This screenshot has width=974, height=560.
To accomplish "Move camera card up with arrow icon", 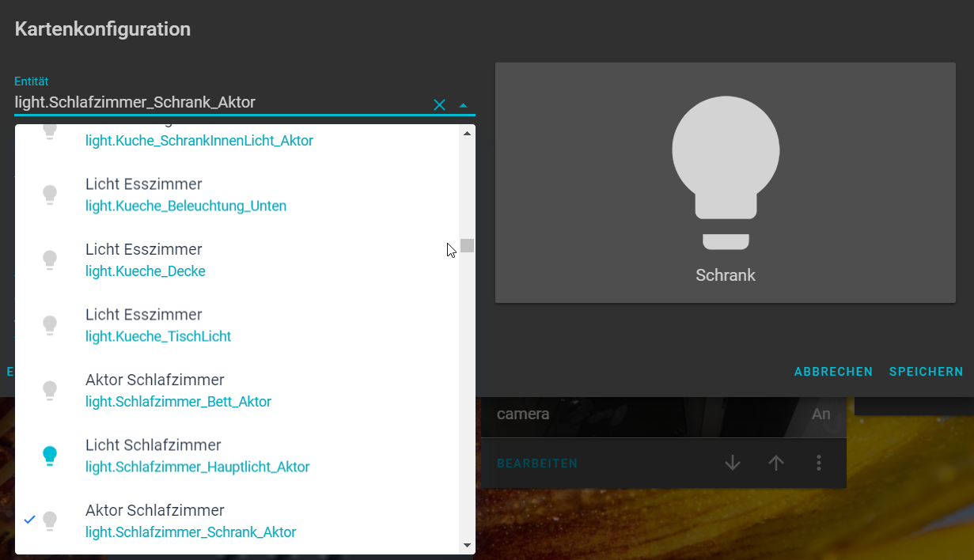I will [776, 464].
